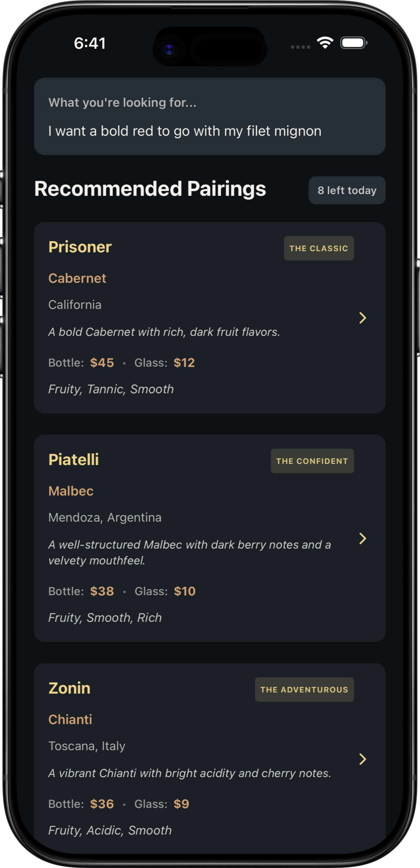Select THE CLASSIC badge
Image resolution: width=420 pixels, height=868 pixels.
[319, 248]
